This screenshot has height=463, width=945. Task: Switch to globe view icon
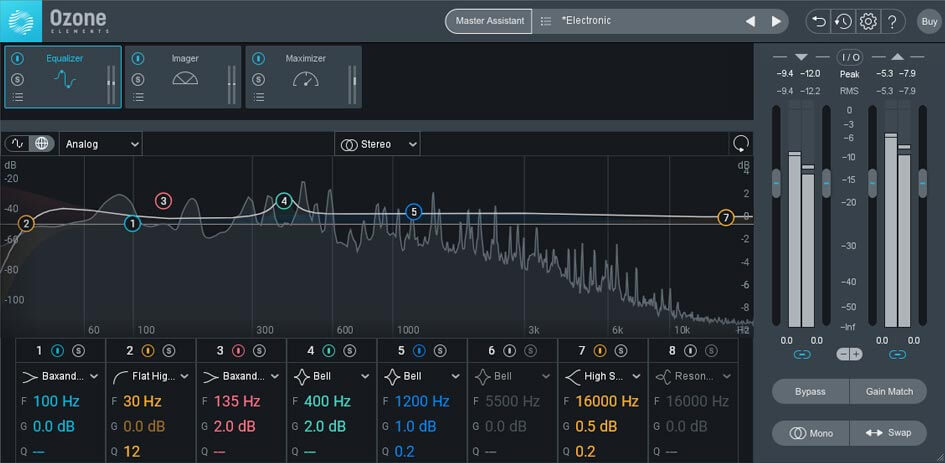pos(42,143)
